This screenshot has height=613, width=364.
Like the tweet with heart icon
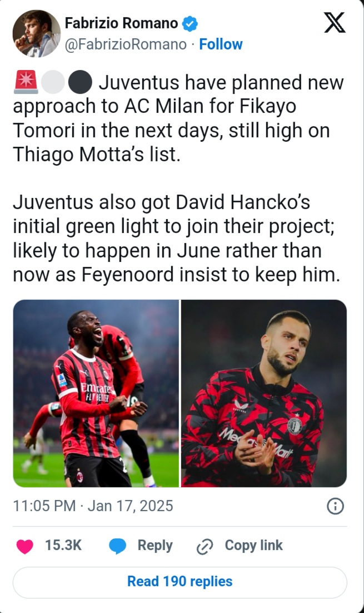point(25,546)
